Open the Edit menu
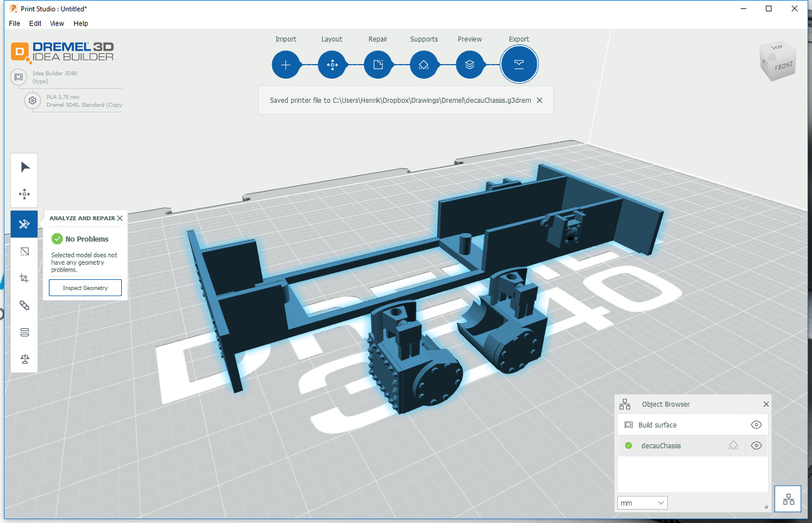The height and width of the screenshot is (523, 812). pos(36,23)
